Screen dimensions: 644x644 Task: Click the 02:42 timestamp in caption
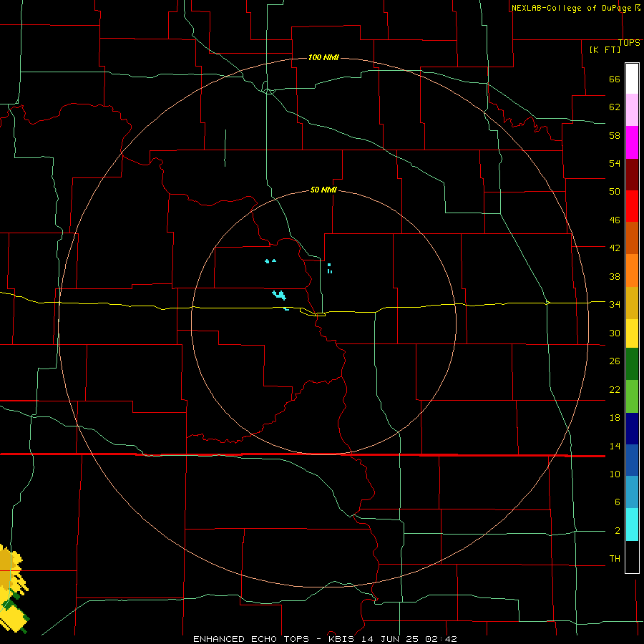(441, 639)
